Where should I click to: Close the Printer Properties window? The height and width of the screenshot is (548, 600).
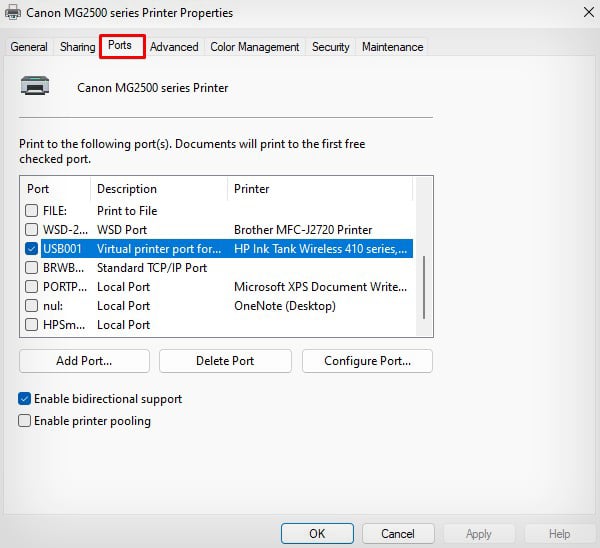pyautogui.click(x=589, y=12)
